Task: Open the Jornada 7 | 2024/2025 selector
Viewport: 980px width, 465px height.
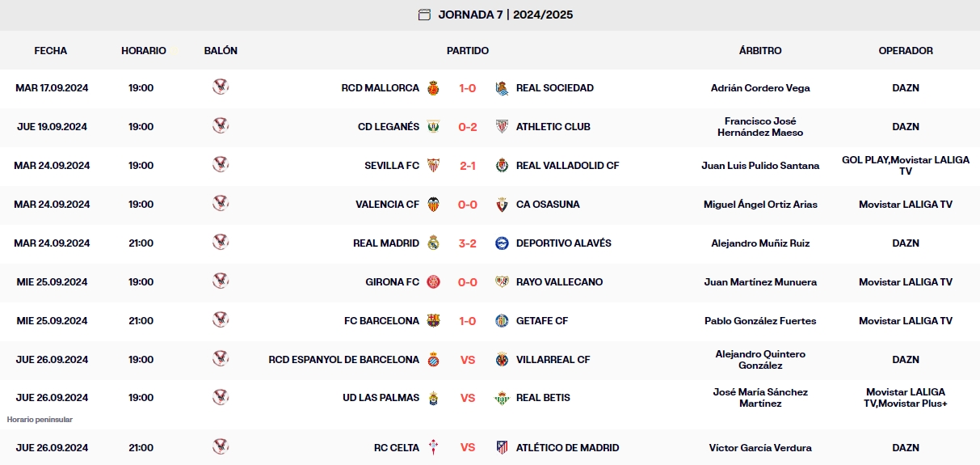Action: tap(505, 15)
